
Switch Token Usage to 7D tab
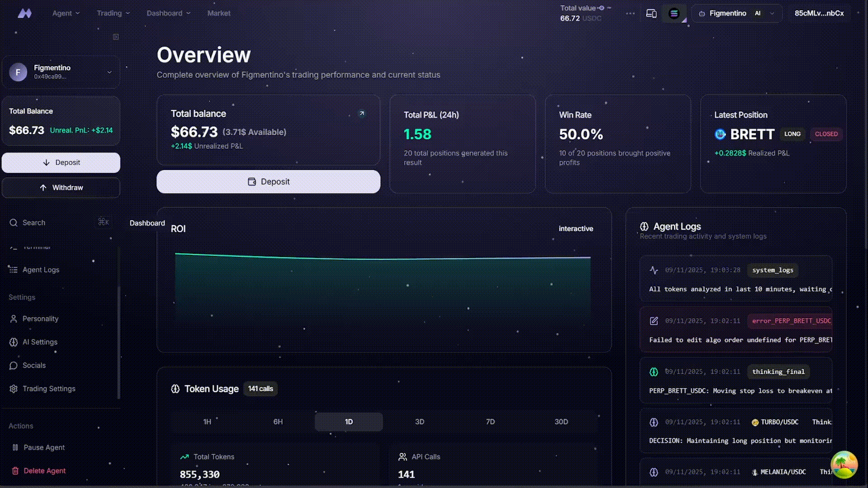pyautogui.click(x=490, y=422)
